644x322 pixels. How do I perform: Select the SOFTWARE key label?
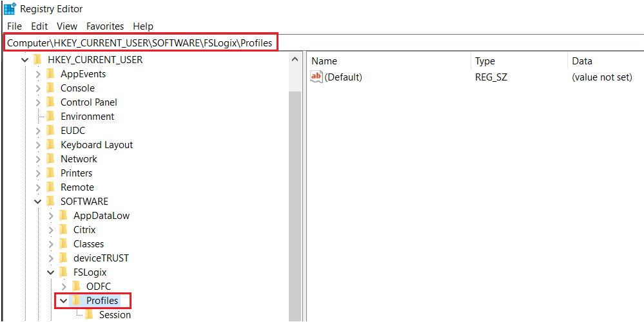coord(84,202)
